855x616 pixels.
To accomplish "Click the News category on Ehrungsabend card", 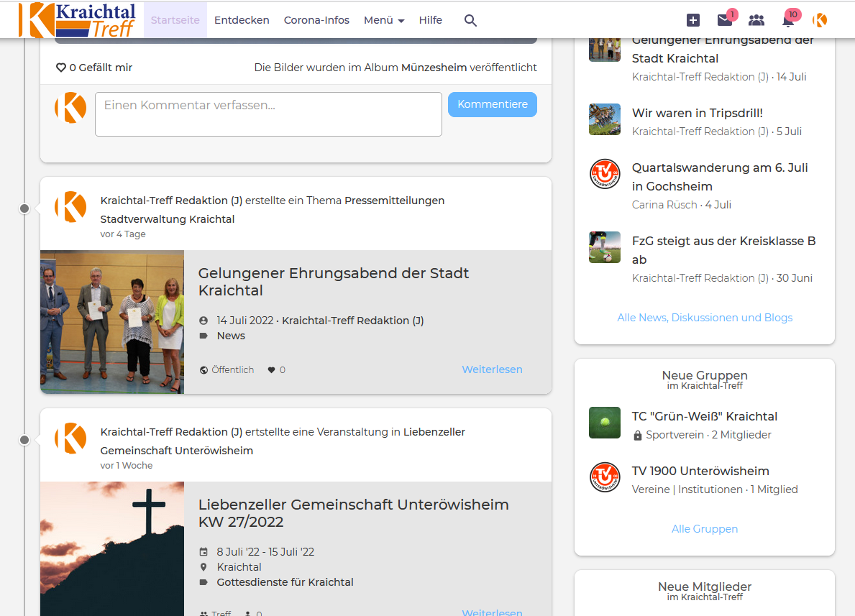I will (232, 336).
